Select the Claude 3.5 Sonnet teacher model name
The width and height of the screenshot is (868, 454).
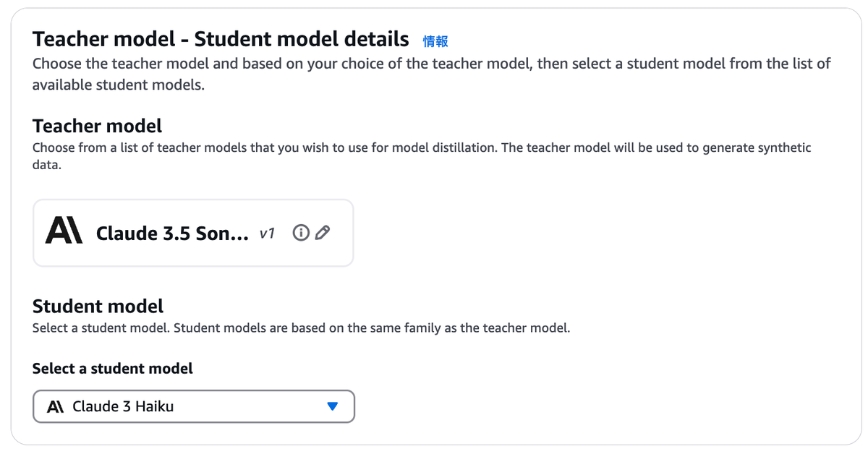tap(172, 234)
